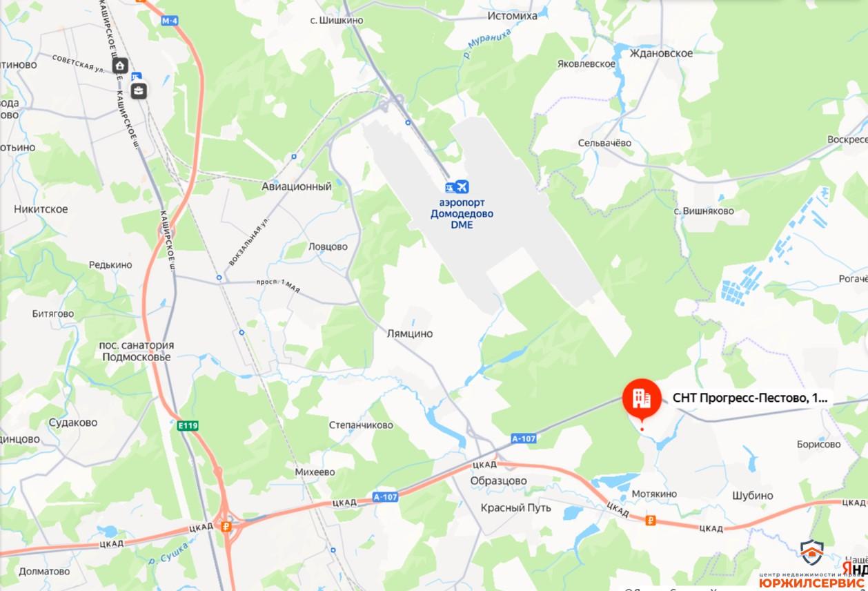The height and width of the screenshot is (591, 868).
Task: Click the Истомиха village label
Action: 512,16
